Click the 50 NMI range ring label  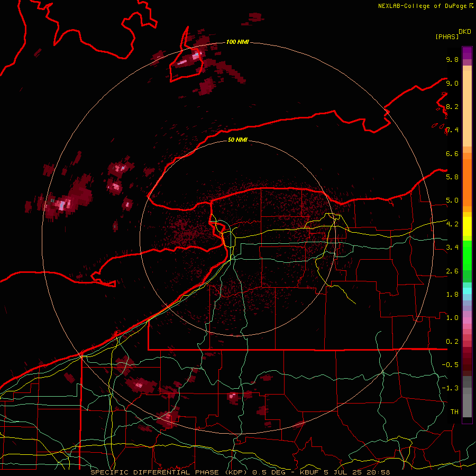pos(237,140)
